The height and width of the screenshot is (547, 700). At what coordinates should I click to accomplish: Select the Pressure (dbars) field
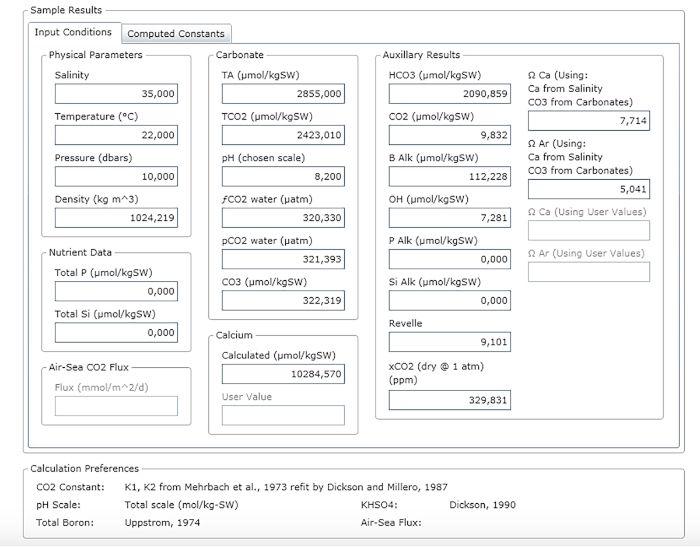[x=116, y=177]
